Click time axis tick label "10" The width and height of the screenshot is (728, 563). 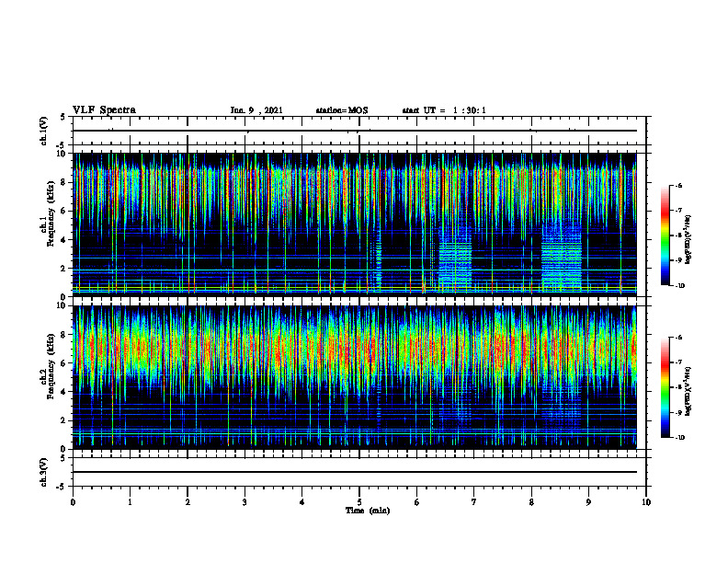coord(646,501)
